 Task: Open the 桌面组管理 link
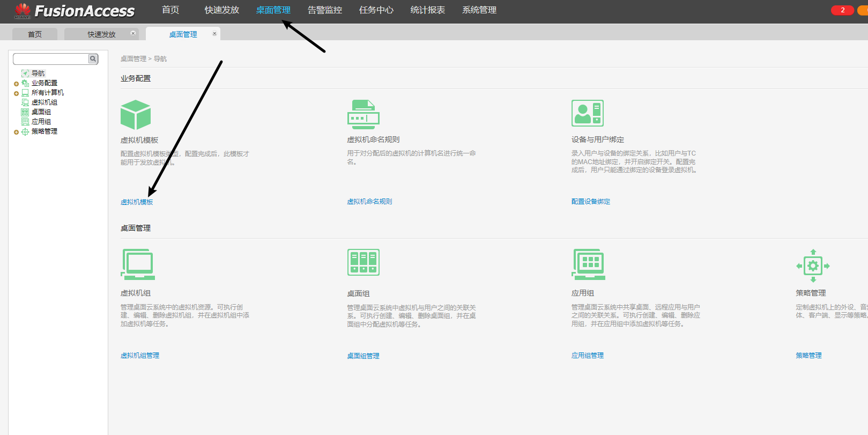point(363,356)
